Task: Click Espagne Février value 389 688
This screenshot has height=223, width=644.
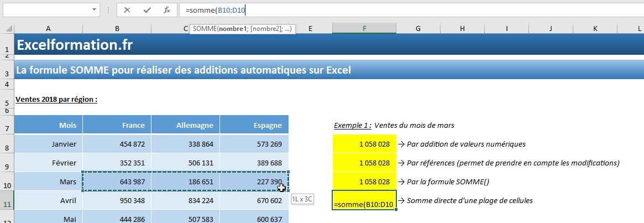Action: click(x=254, y=163)
